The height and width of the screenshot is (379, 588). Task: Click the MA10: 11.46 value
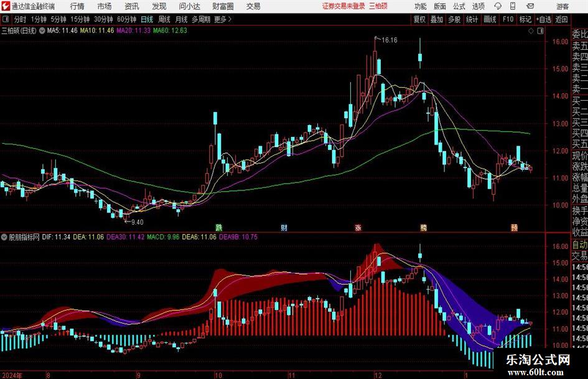tap(97, 30)
